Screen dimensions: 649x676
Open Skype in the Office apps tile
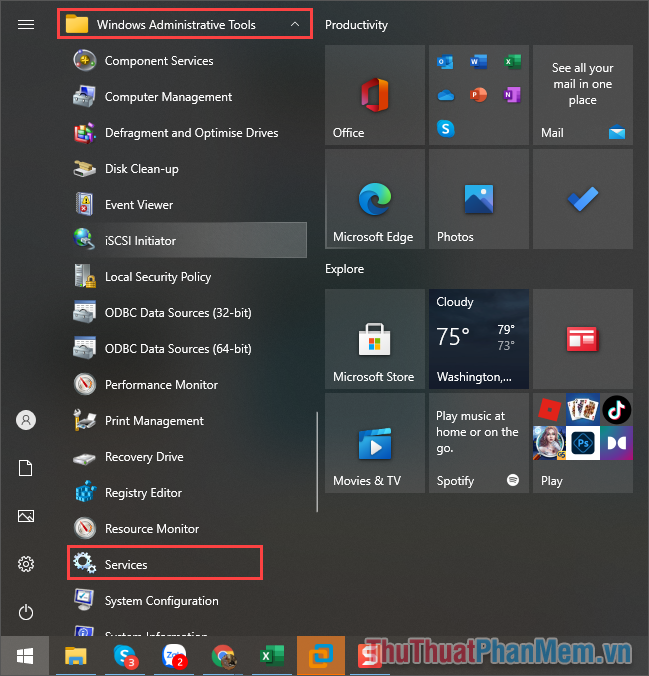tap(445, 128)
